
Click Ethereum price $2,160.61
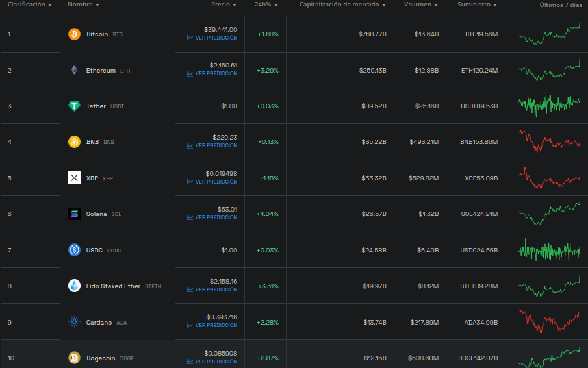223,65
